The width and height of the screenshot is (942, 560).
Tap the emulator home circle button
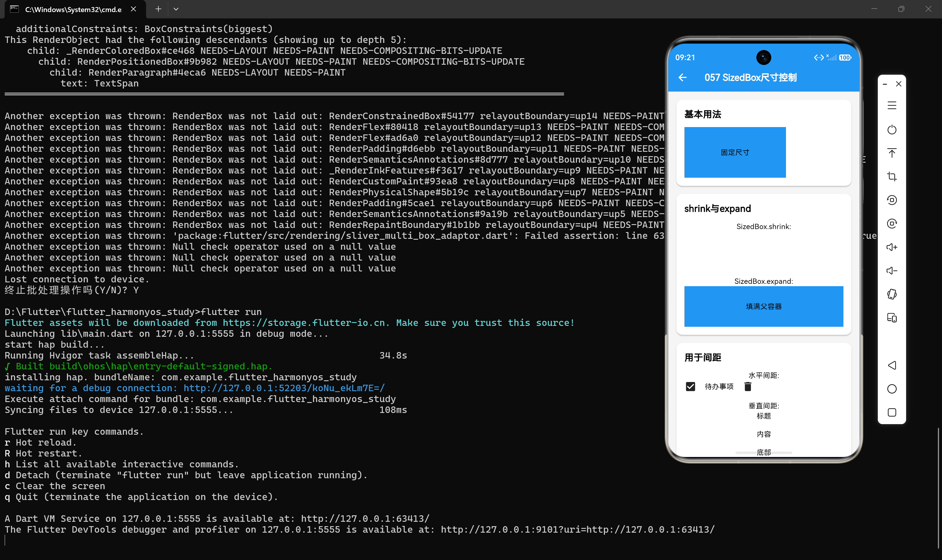(x=892, y=389)
